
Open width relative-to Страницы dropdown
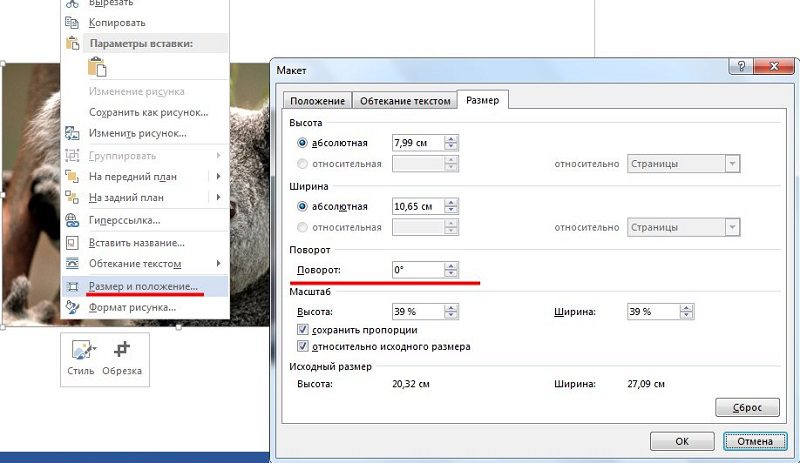pyautogui.click(x=732, y=227)
